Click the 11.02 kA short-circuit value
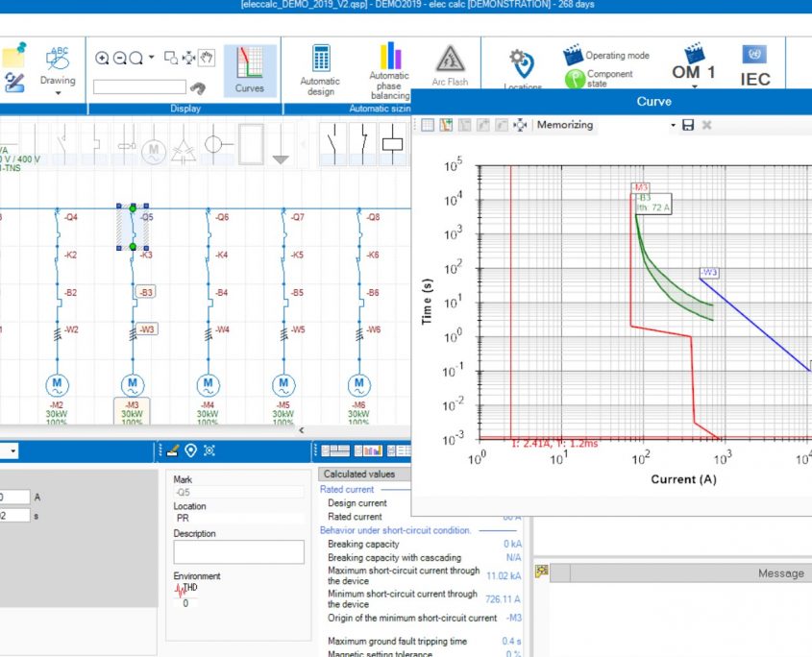The width and height of the screenshot is (812, 657). point(504,575)
